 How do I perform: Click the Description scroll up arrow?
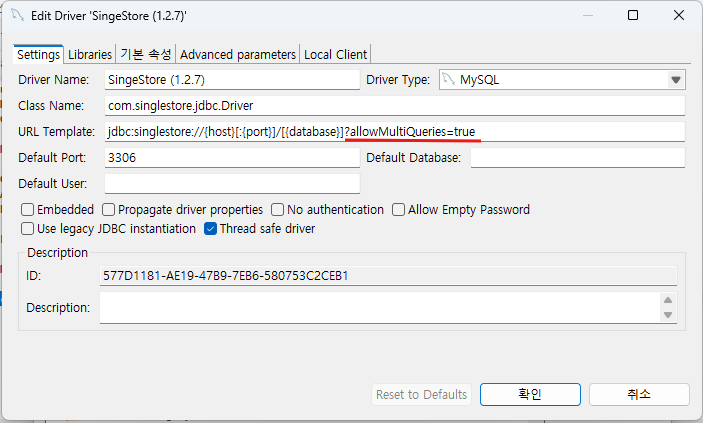pyautogui.click(x=668, y=300)
